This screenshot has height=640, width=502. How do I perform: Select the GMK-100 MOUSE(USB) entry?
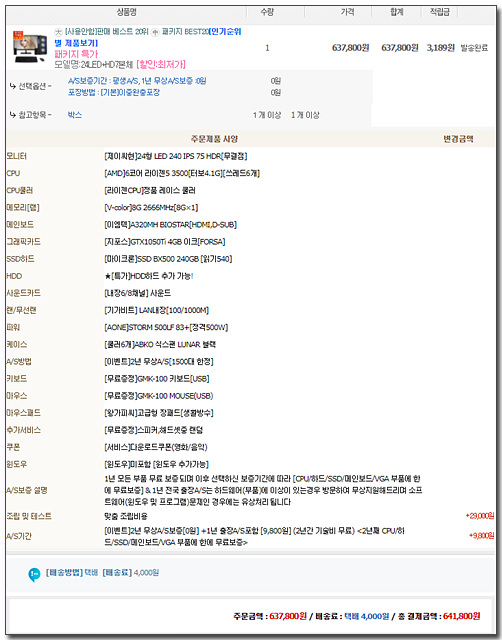pos(159,396)
